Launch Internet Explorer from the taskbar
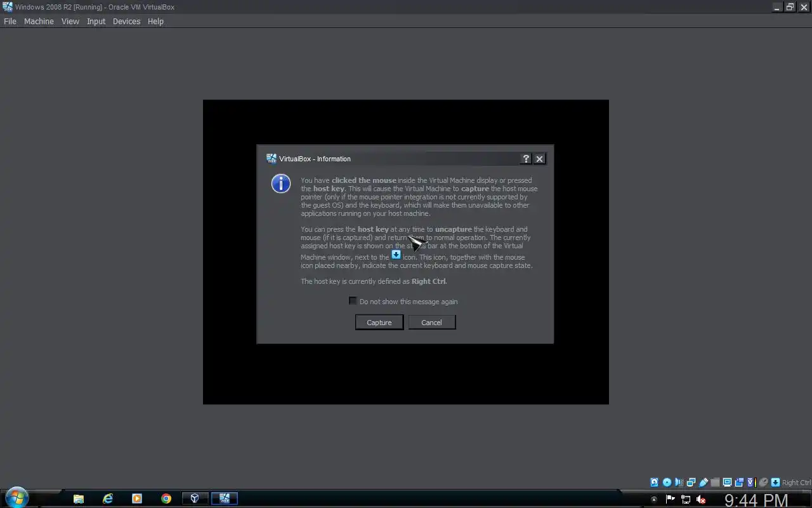Screen dimensions: 812x508 click(108, 498)
